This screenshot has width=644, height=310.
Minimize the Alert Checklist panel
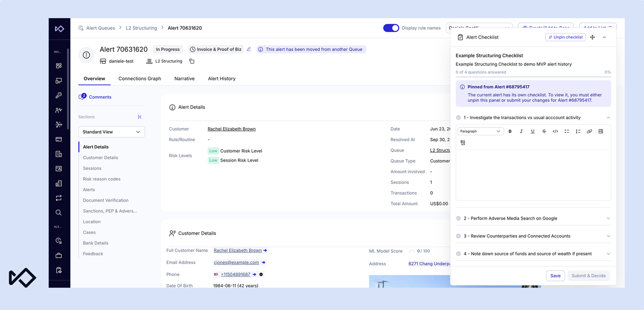tap(605, 37)
